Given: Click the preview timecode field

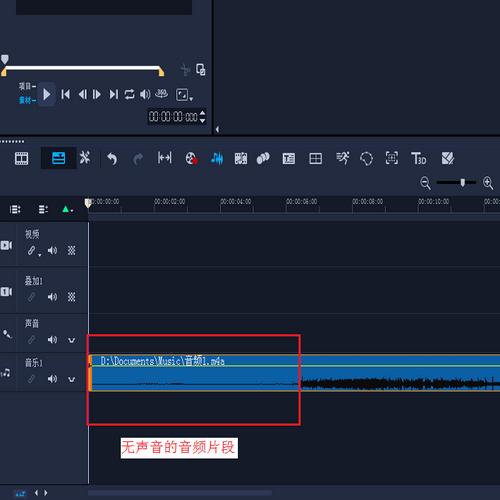Looking at the screenshot, I should tap(173, 117).
